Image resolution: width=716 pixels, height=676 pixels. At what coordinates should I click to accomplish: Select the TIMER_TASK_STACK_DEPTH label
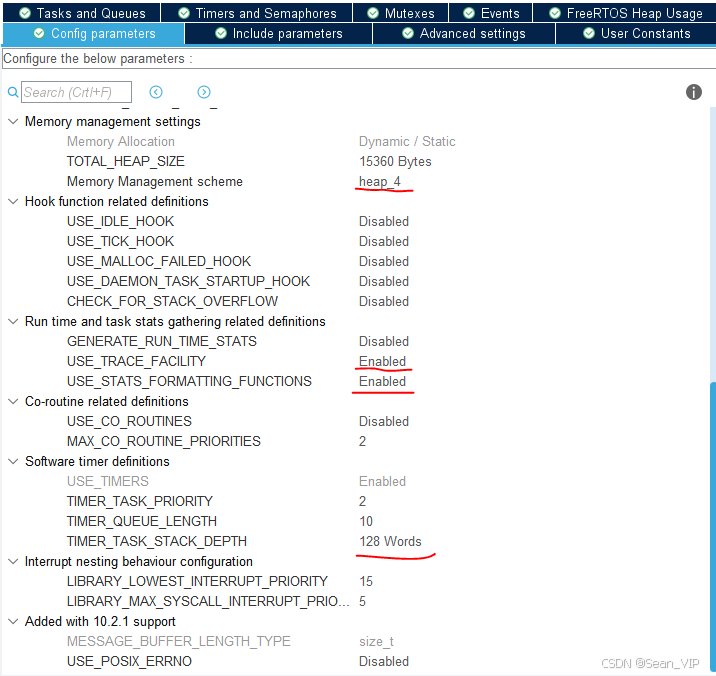(x=157, y=542)
